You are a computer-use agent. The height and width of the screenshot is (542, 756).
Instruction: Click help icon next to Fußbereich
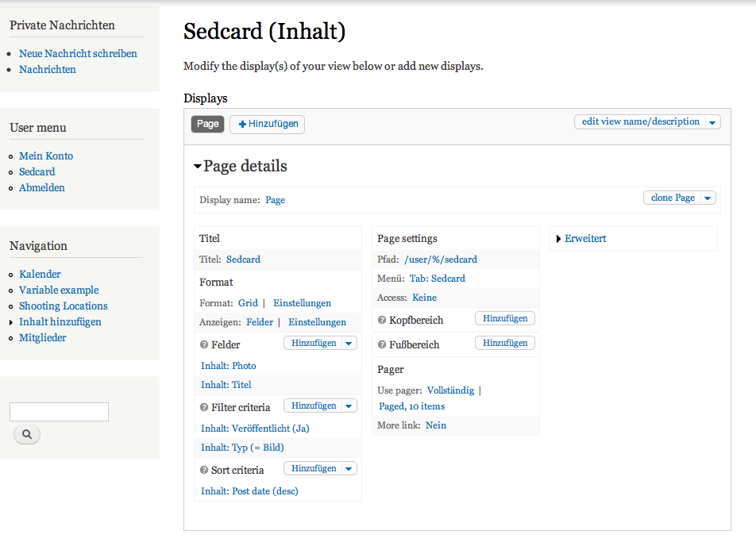coord(382,344)
